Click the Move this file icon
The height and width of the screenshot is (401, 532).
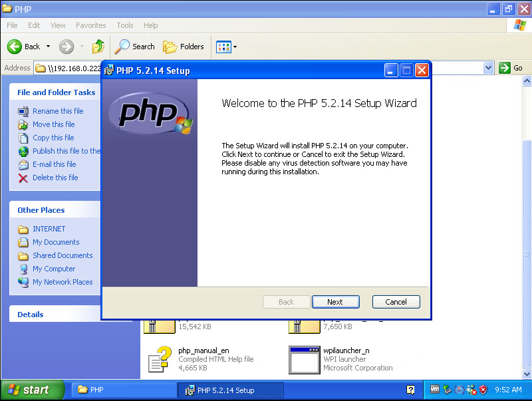point(23,125)
